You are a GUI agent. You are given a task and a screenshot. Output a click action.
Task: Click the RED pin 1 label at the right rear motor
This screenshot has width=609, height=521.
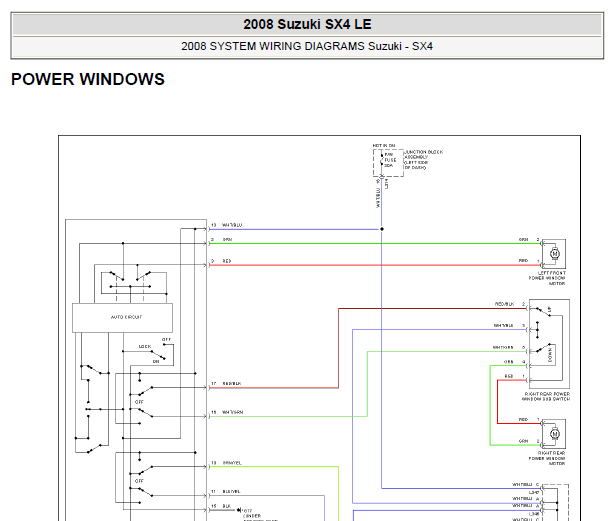click(x=529, y=420)
